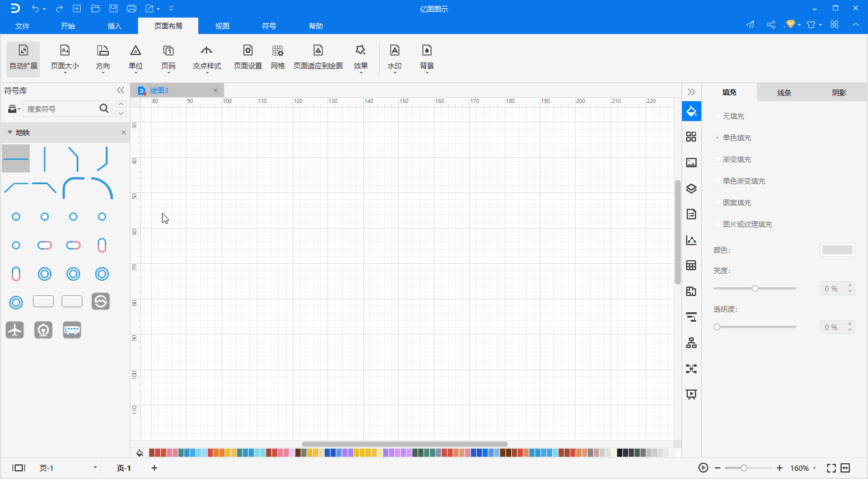
Task: Switch to the Insert (插入) tab
Action: point(115,26)
